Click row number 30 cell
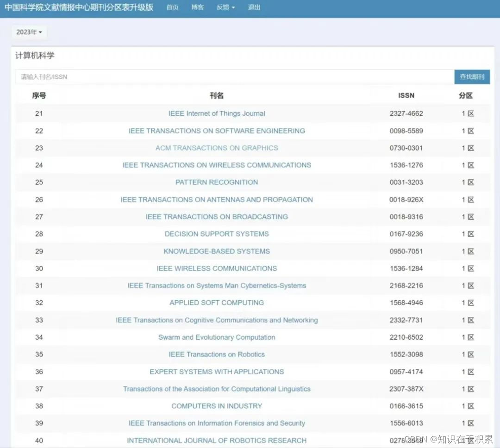Image resolution: width=500 pixels, height=448 pixels. pyautogui.click(x=39, y=269)
